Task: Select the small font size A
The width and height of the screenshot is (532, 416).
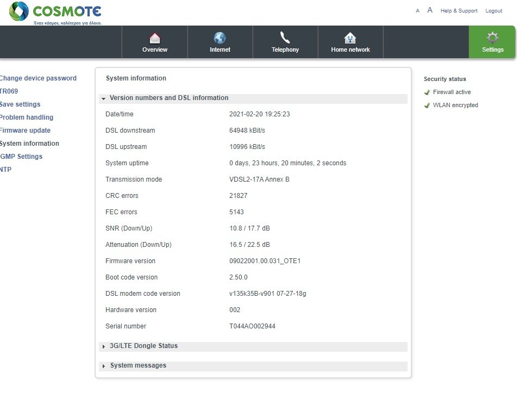Action: [418, 11]
